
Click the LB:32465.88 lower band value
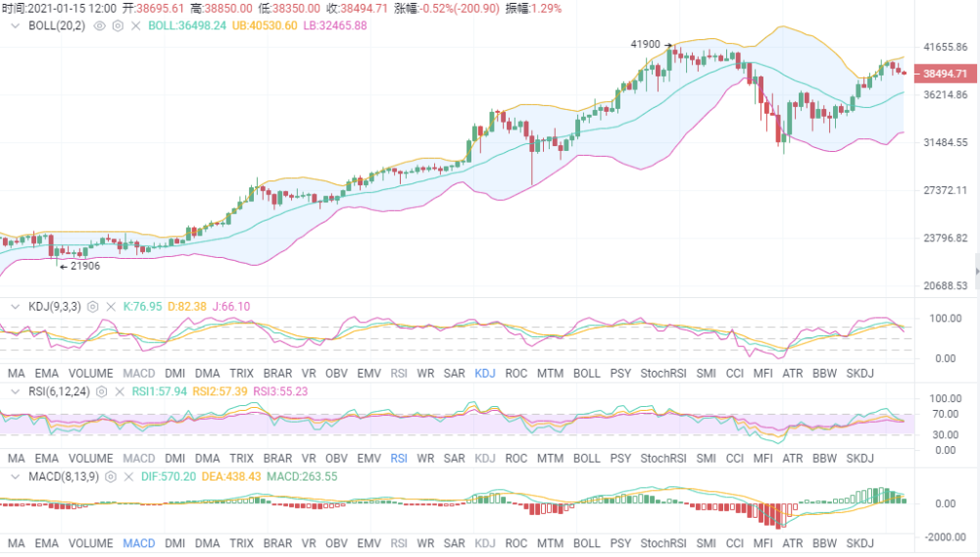point(335,25)
